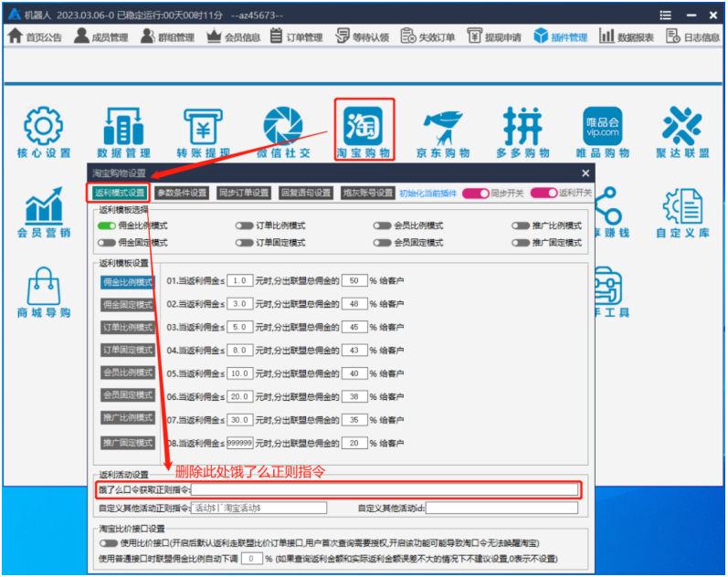Click row 01 percentage field 50
The height and width of the screenshot is (577, 728).
(x=354, y=280)
